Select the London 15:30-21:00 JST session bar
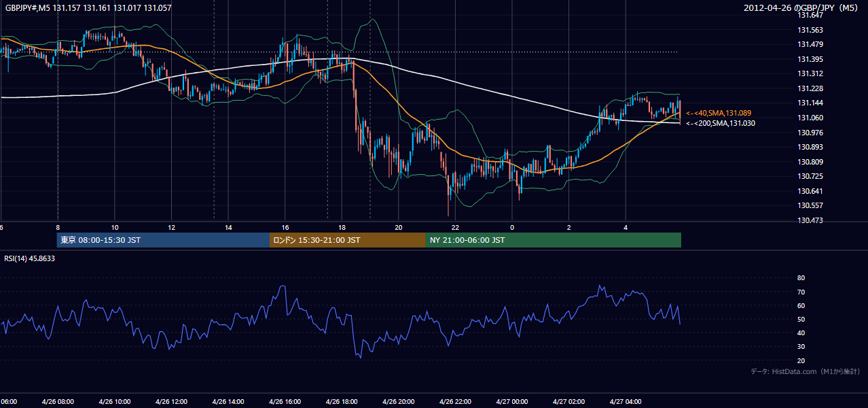 click(348, 240)
